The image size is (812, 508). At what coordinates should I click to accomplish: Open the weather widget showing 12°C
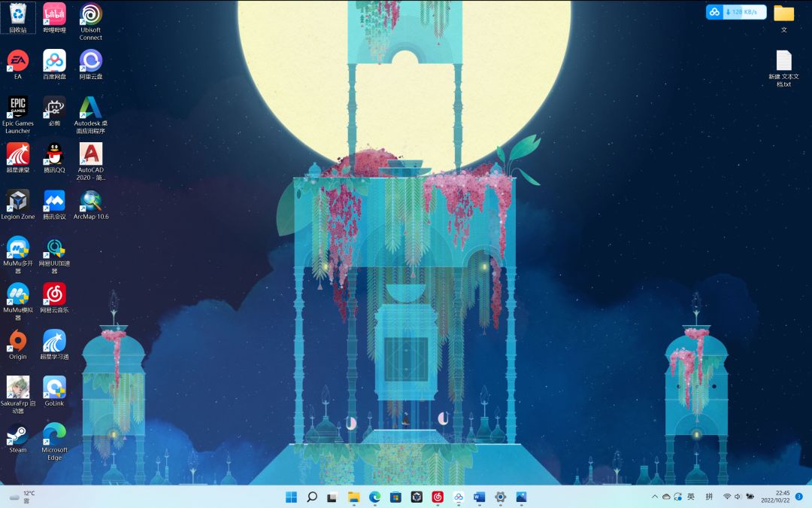[x=22, y=497]
